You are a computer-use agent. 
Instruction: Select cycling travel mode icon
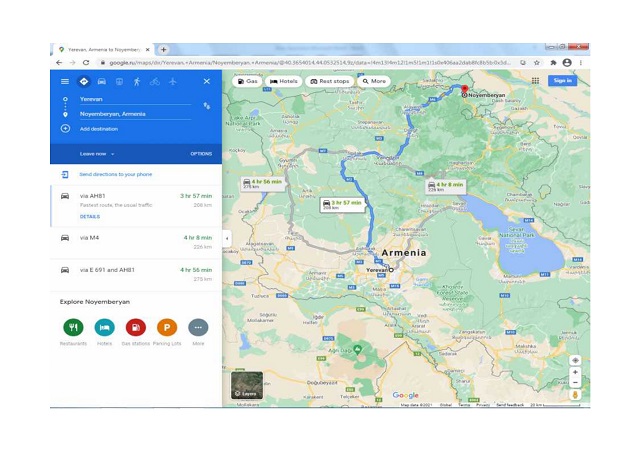pos(155,81)
